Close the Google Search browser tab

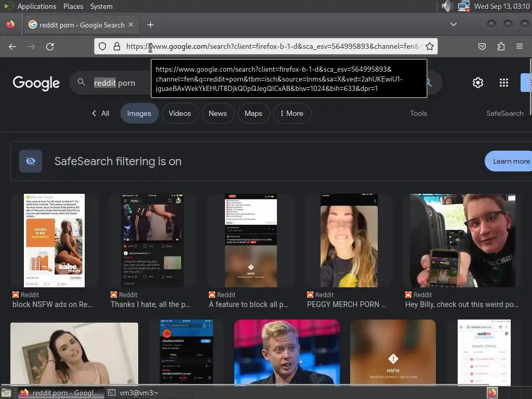[131, 25]
